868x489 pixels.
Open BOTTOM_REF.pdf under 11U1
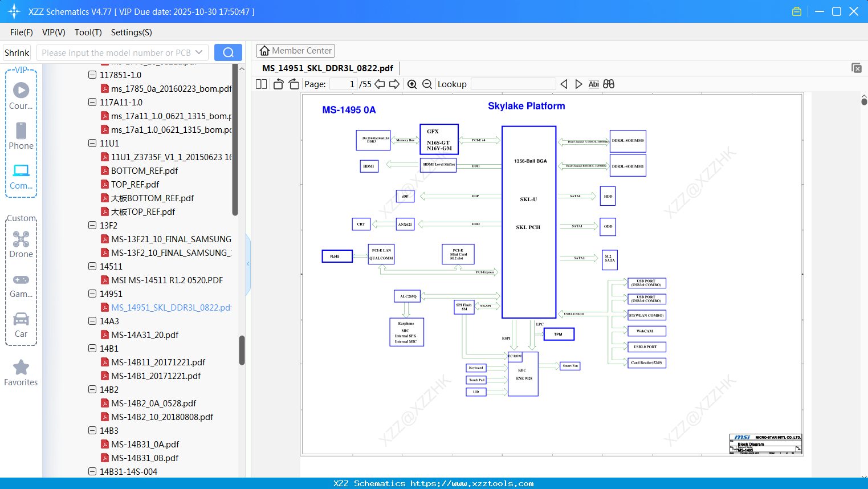coord(144,170)
